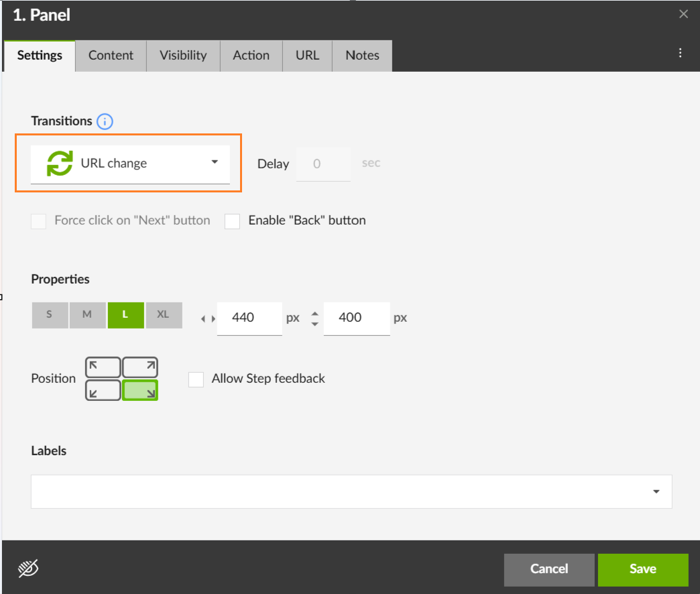Switch to the Notes tab
This screenshot has height=594, width=700.
[363, 56]
